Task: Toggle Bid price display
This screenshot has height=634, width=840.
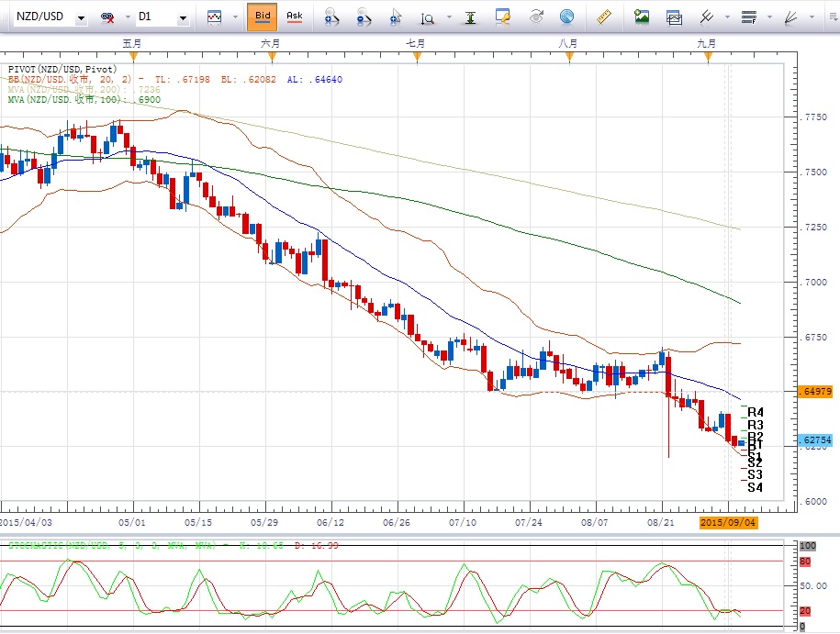Action: click(263, 17)
